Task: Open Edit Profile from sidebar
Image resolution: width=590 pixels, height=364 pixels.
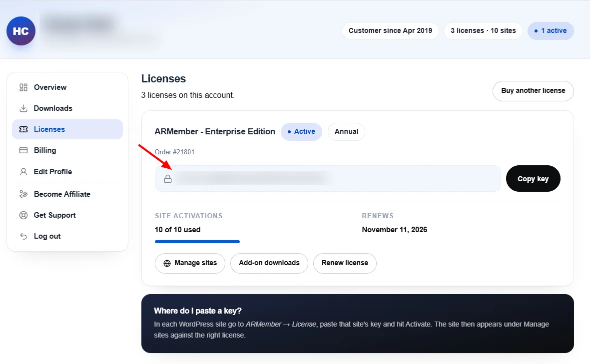Action: point(67,171)
